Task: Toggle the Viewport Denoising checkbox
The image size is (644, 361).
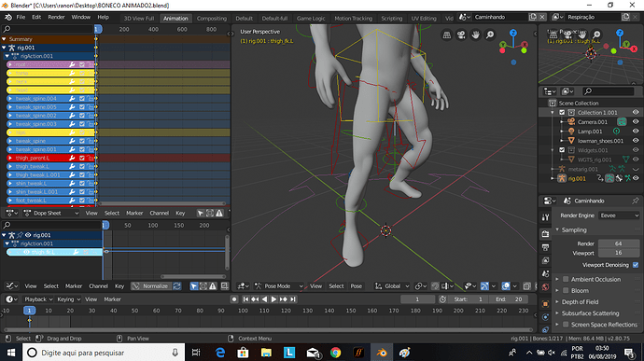Action: (x=636, y=265)
